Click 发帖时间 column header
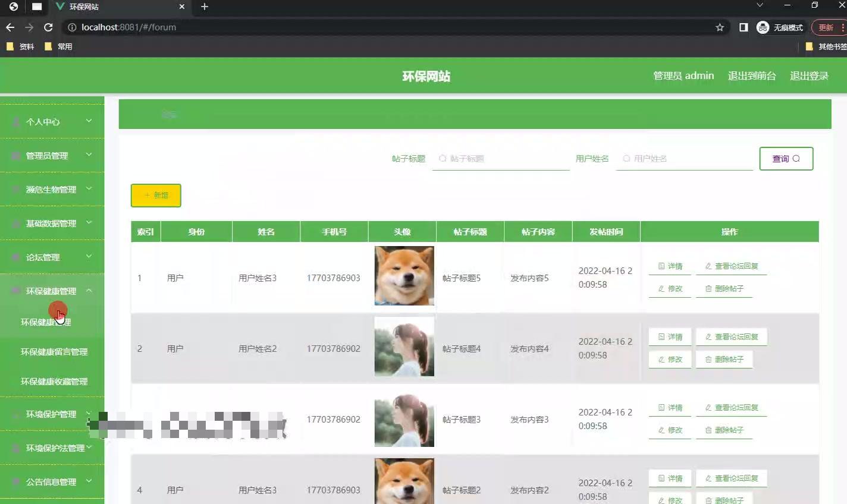 pos(606,232)
